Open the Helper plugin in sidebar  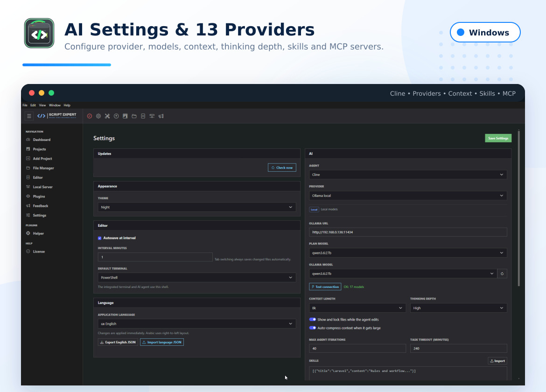[x=38, y=233]
